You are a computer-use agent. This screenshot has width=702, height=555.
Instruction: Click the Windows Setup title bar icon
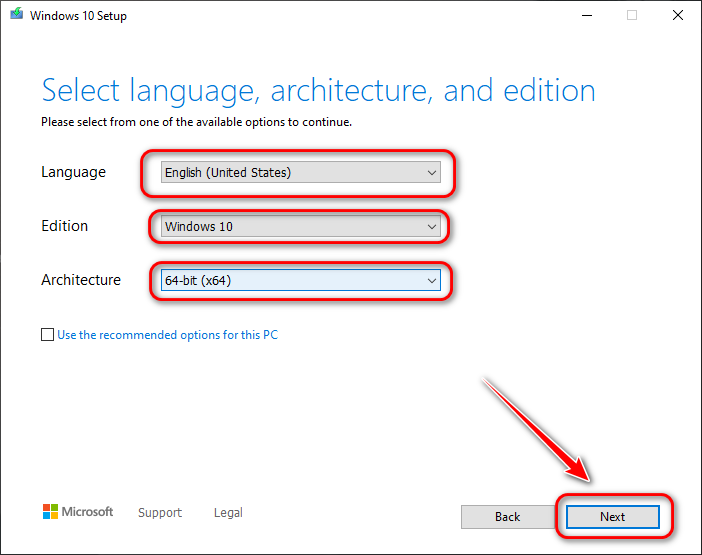click(x=18, y=16)
